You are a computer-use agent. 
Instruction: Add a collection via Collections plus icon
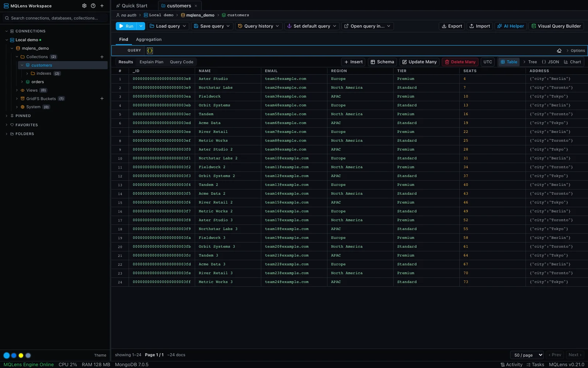point(102,57)
